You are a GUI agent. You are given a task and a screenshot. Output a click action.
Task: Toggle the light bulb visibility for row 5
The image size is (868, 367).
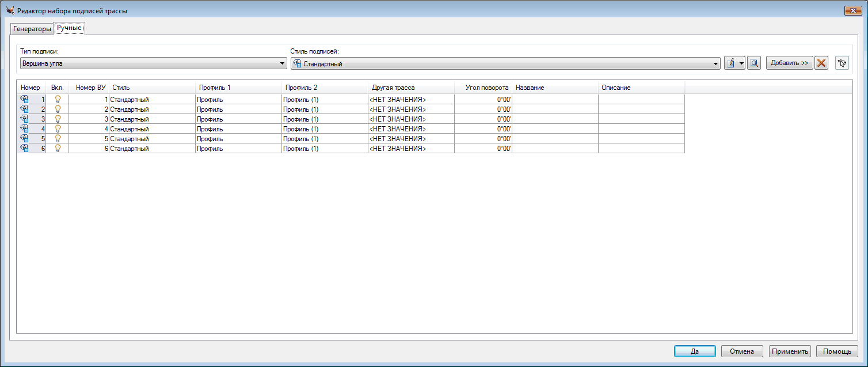(58, 139)
